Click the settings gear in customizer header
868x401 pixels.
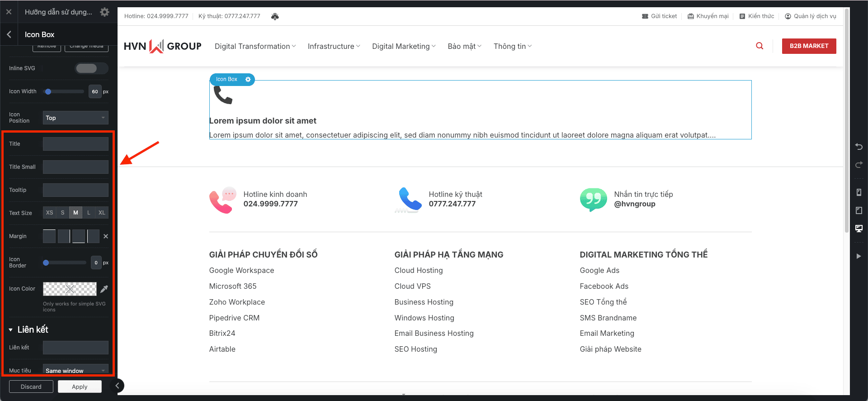coord(104,12)
